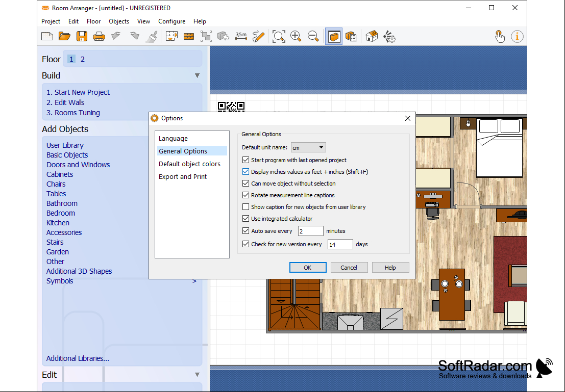Screen dimensions: 565x392
Task: Click the Auto save minutes input field
Action: coord(311,231)
